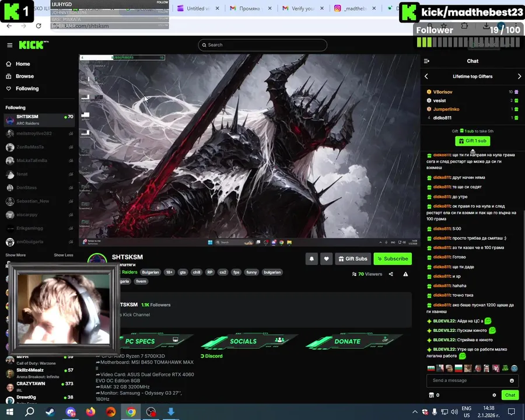525x420 pixels.
Task: Send message with Chat button
Action: (510, 395)
